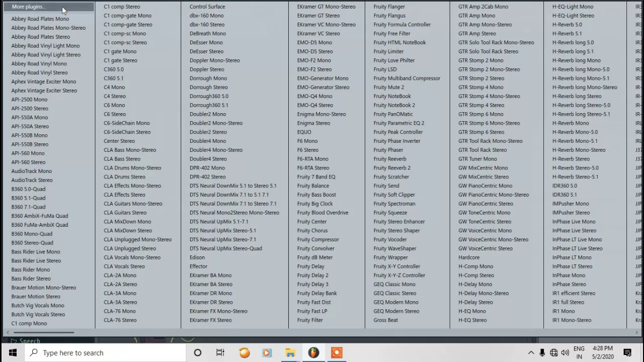Open the Windows Start menu
Image resolution: width=644 pixels, height=362 pixels.
[12, 352]
